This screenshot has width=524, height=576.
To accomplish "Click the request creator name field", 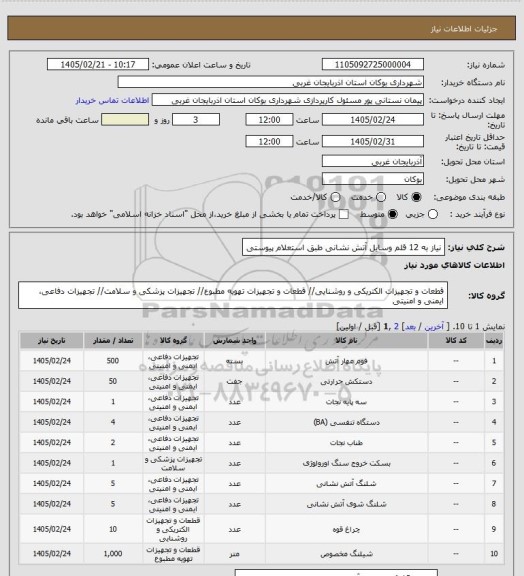I will pyautogui.click(x=288, y=100).
